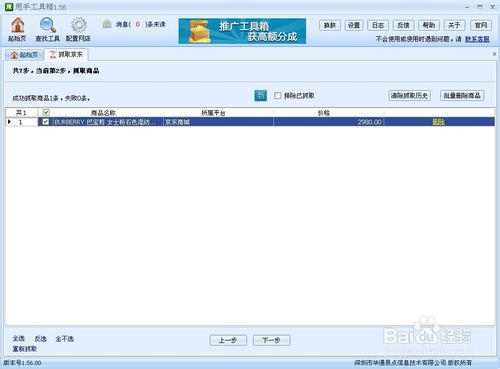This screenshot has width=500, height=369.
Task: Minimize the toolbox window
Action: [467, 7]
